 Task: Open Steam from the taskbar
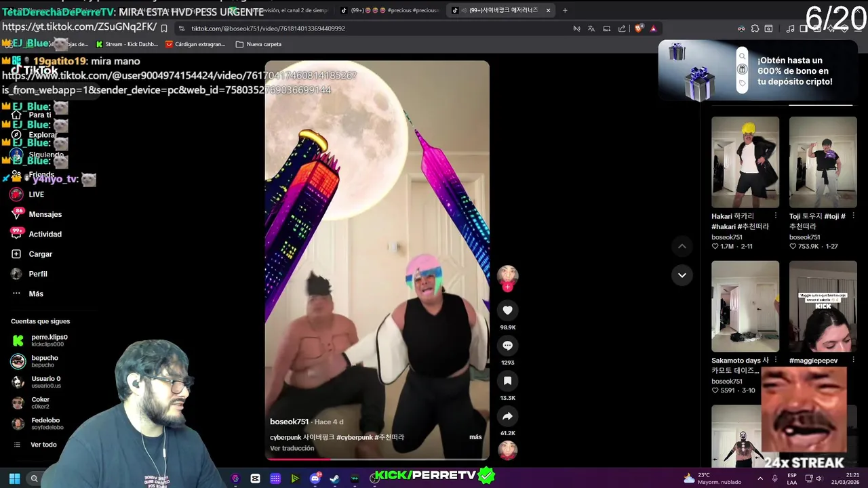click(335, 479)
